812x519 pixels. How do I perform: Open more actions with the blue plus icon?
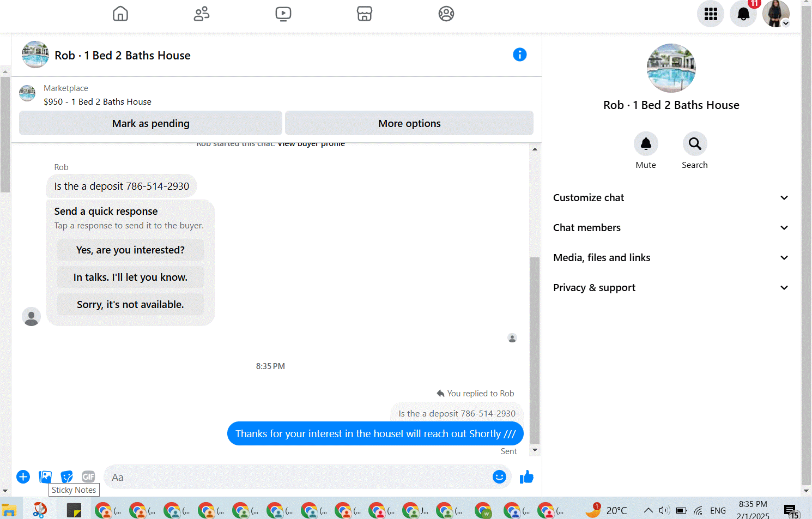pos(23,477)
